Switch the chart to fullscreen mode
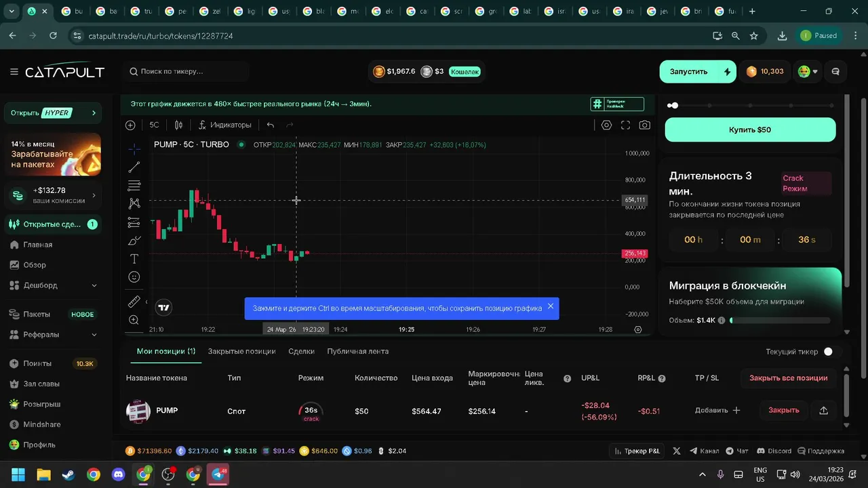868x488 pixels. [x=625, y=125]
